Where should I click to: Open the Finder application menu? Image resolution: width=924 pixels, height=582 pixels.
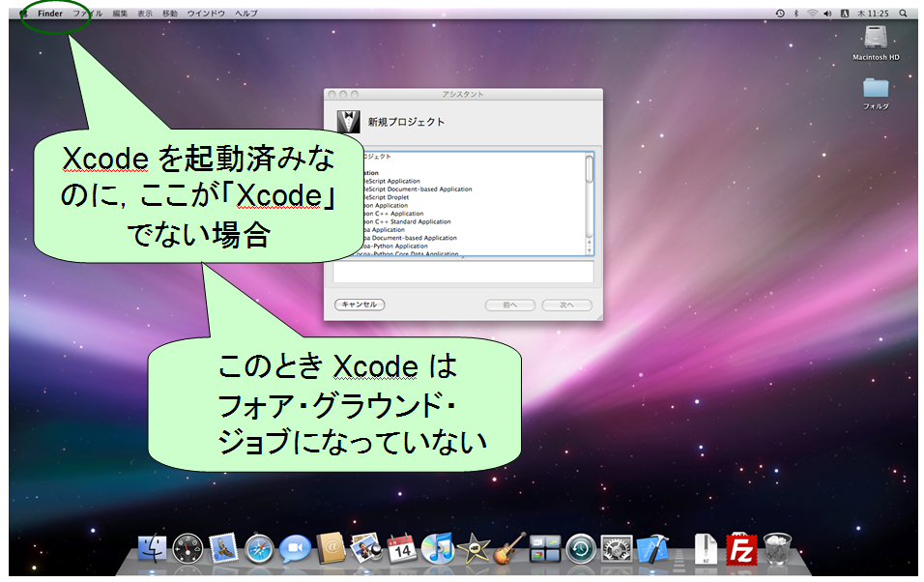tap(50, 13)
